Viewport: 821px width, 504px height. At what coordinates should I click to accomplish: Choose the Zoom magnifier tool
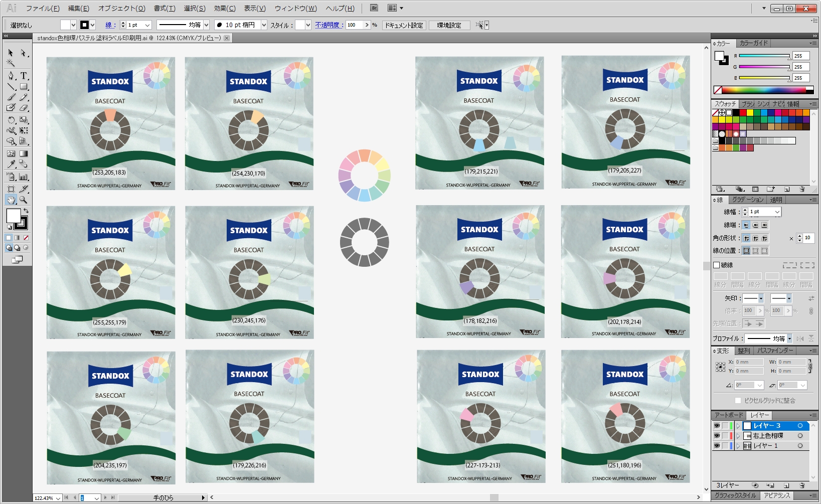coord(23,200)
